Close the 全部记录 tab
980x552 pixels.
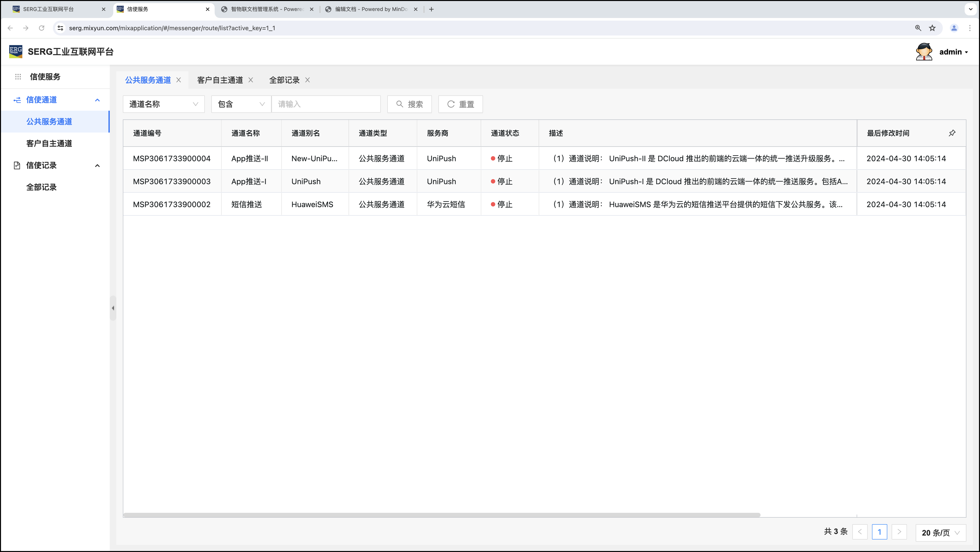pyautogui.click(x=307, y=80)
